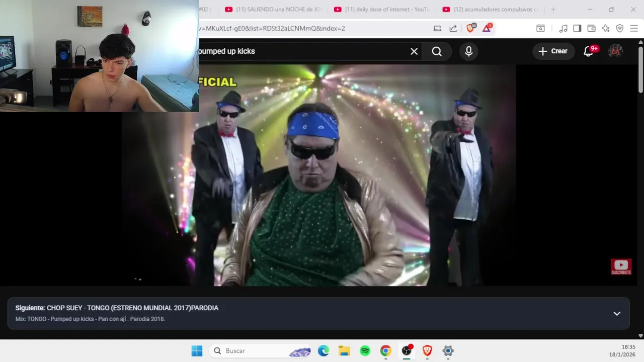Open OBS Studio from the taskbar
Image resolution: width=644 pixels, height=362 pixels.
407,351
